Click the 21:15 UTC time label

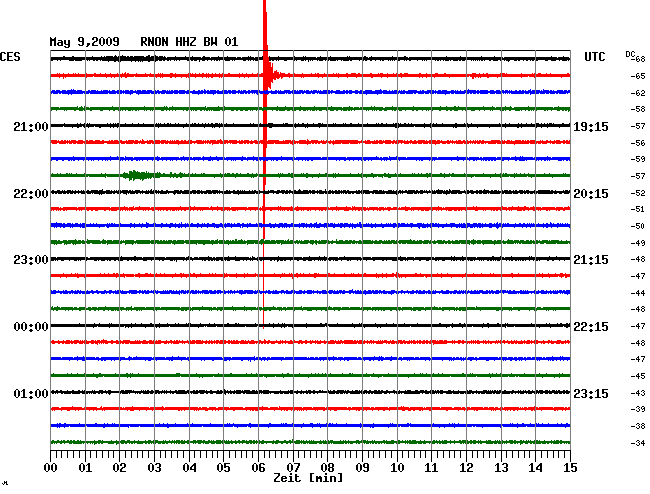[591, 260]
